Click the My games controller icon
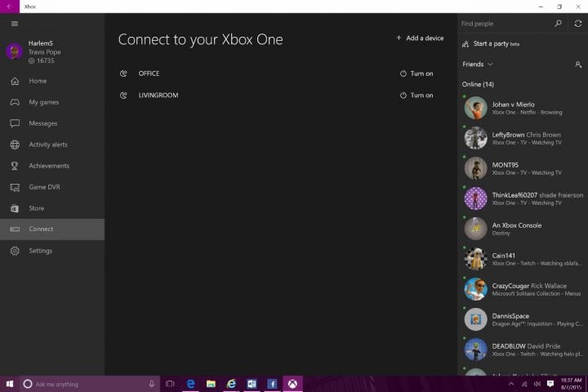The image size is (588, 392). tap(15, 102)
